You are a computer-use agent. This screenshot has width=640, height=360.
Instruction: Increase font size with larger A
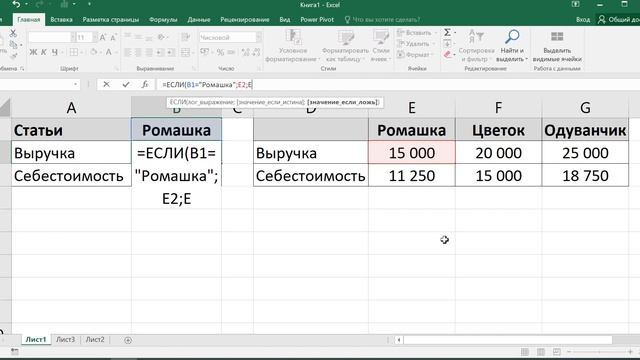103,38
